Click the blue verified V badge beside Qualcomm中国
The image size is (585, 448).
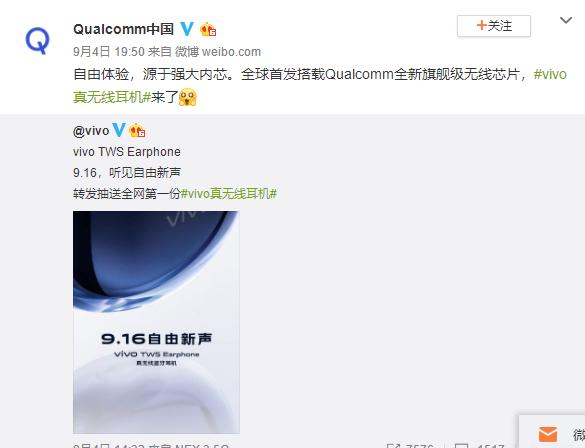pos(187,29)
